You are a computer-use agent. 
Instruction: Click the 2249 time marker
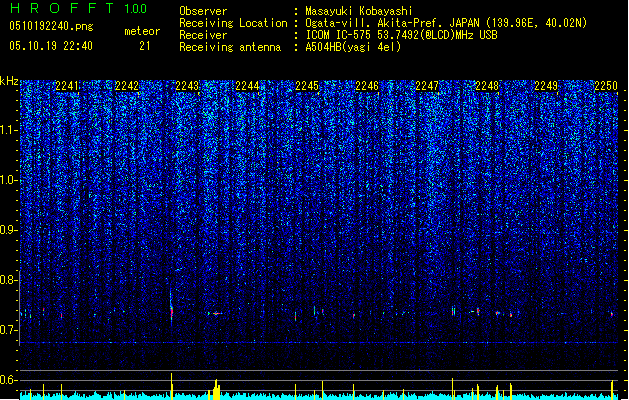(546, 86)
